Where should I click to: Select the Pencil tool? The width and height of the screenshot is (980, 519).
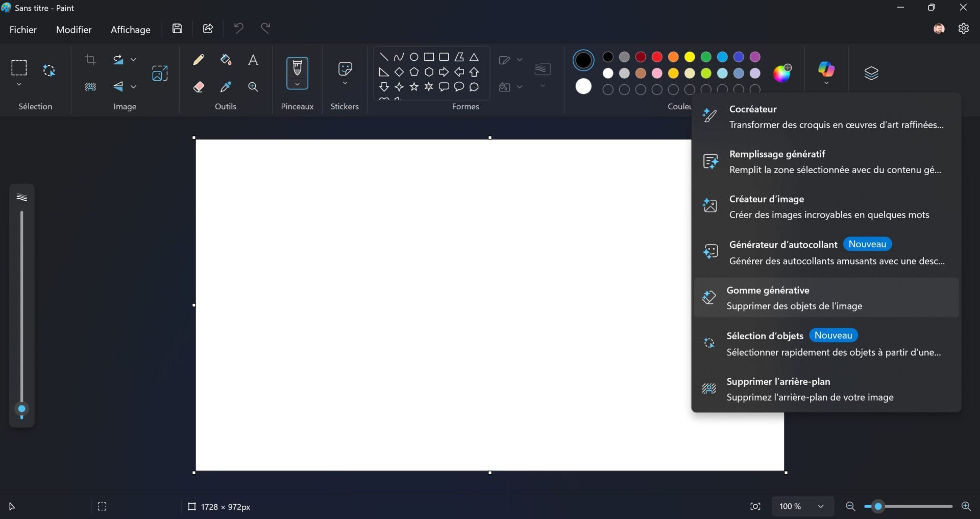coord(199,60)
